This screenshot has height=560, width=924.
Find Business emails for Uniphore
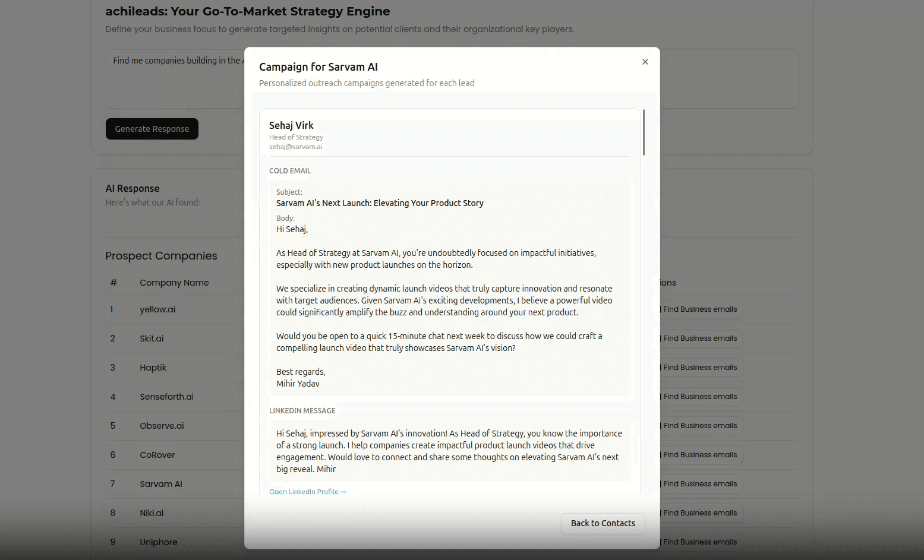pyautogui.click(x=699, y=542)
